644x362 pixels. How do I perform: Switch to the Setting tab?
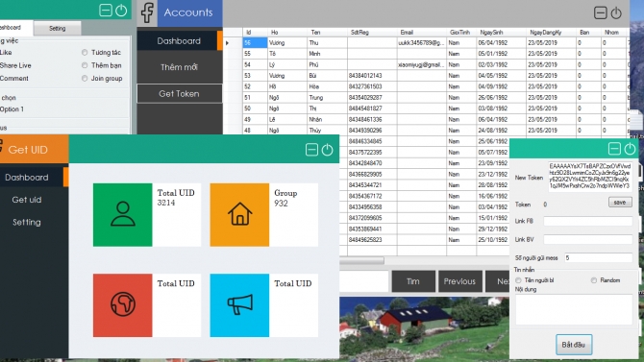pyautogui.click(x=57, y=28)
